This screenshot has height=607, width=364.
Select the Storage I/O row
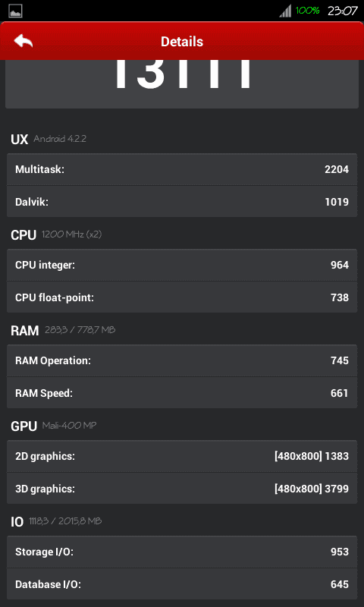[182, 552]
